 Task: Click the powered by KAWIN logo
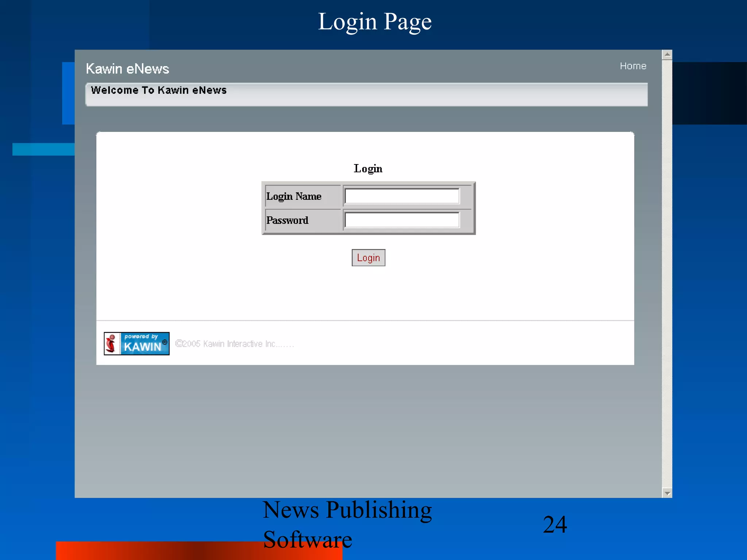137,343
